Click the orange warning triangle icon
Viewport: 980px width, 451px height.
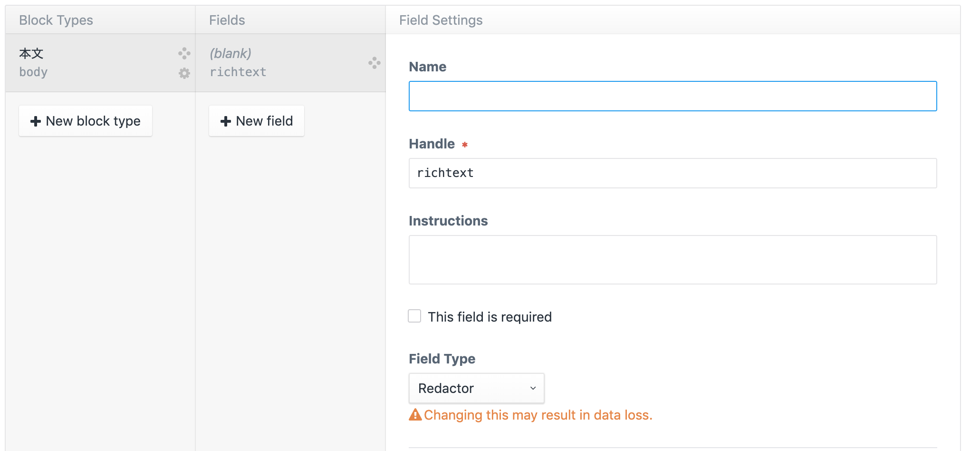pyautogui.click(x=415, y=415)
